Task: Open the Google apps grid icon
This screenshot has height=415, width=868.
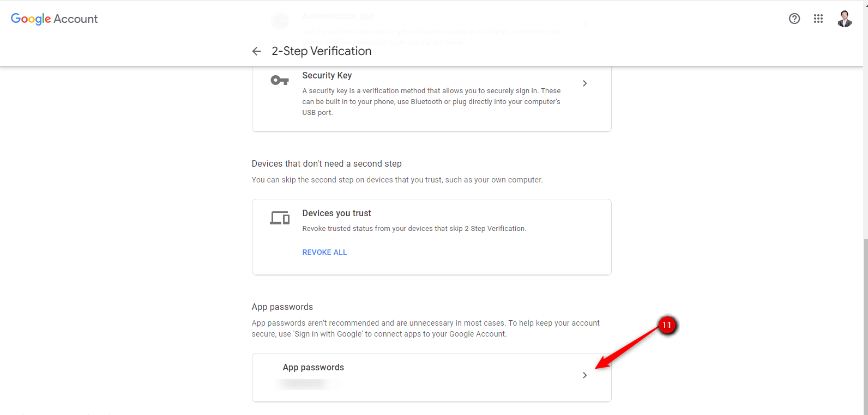Action: [818, 19]
